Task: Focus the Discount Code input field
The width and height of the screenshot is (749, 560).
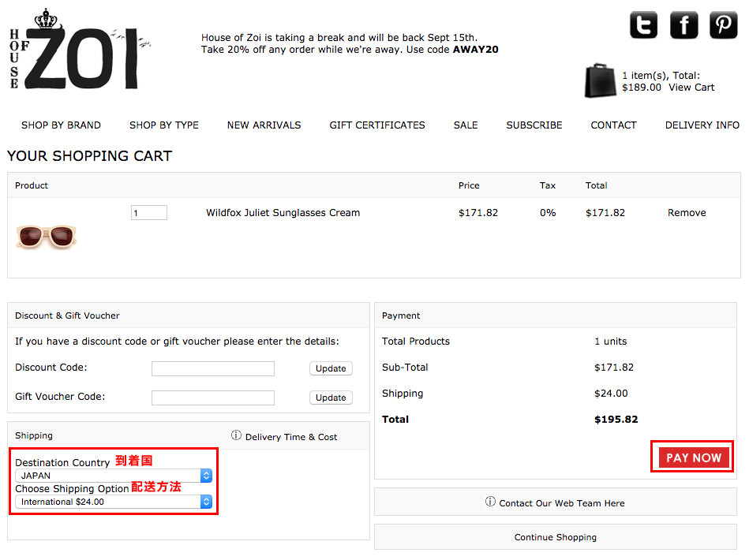Action: [x=213, y=368]
